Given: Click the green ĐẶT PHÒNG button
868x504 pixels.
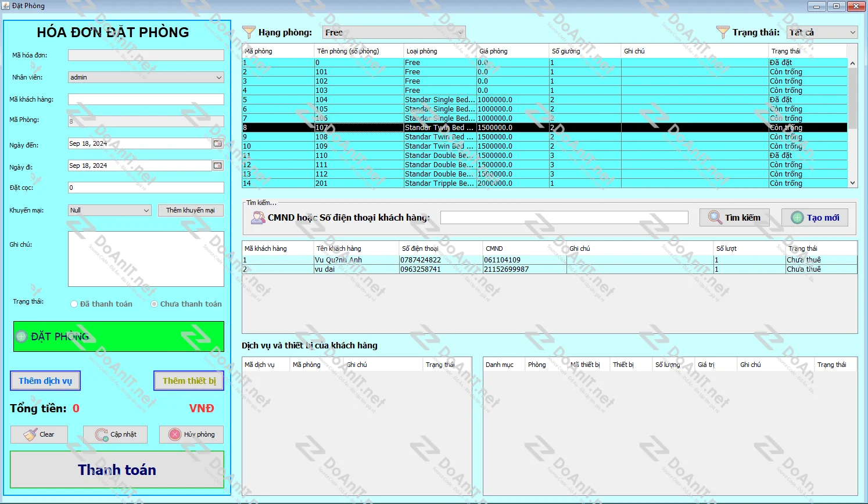Looking at the screenshot, I should coord(119,337).
